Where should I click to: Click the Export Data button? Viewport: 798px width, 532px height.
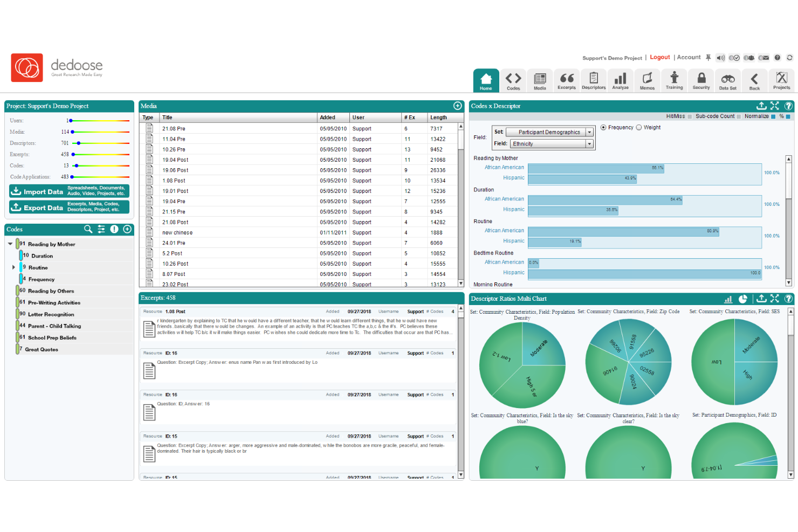(x=69, y=207)
